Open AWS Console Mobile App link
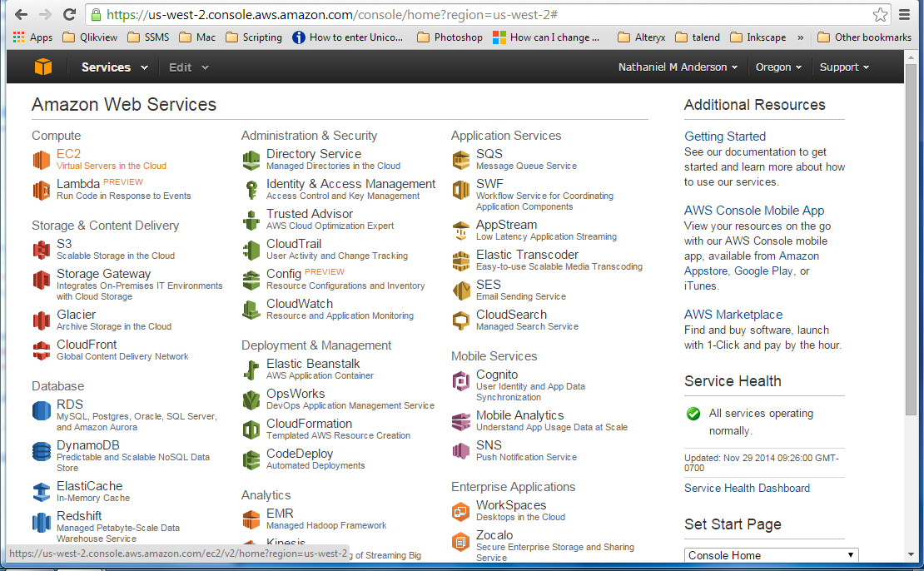Screen dimensions: 924x571 [x=754, y=211]
